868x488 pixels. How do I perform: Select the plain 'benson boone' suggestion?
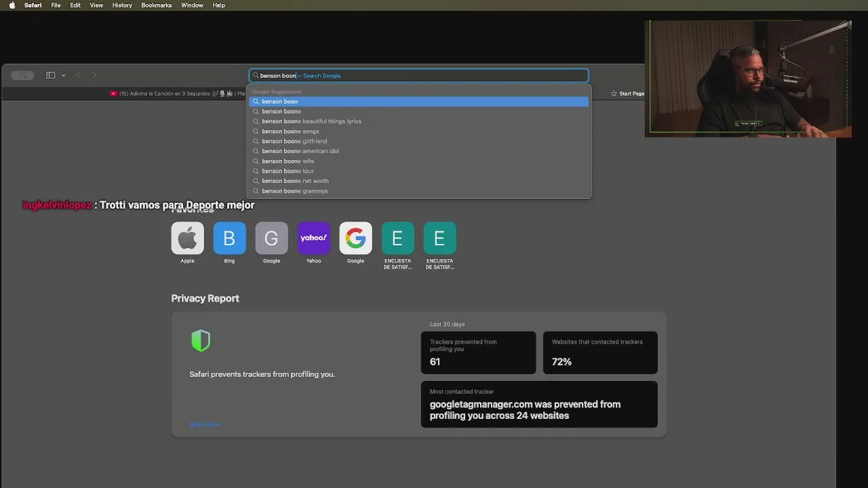click(419, 111)
